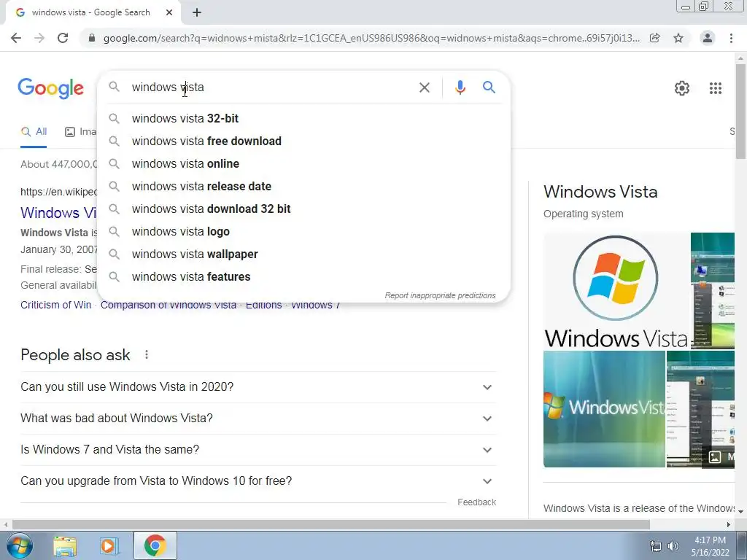The width and height of the screenshot is (747, 560).
Task: Click the Google logo
Action: click(50, 88)
